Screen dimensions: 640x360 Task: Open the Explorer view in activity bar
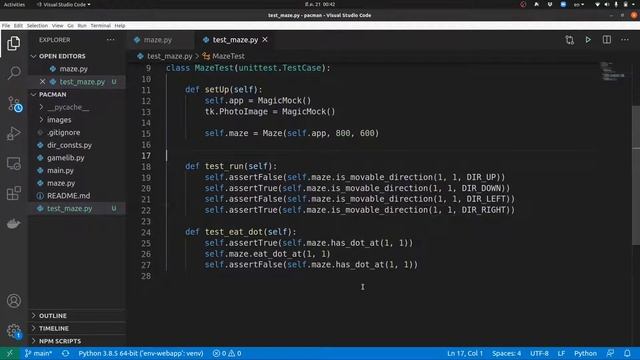pyautogui.click(x=13, y=43)
